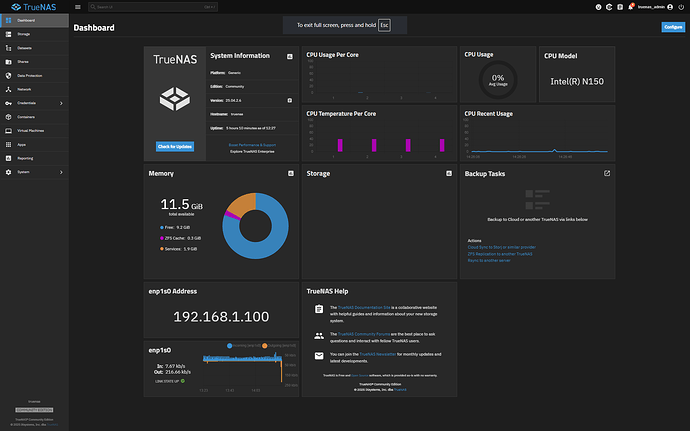690x431 pixels.
Task: Click the Reporting chart icon
Action: [x=8, y=158]
